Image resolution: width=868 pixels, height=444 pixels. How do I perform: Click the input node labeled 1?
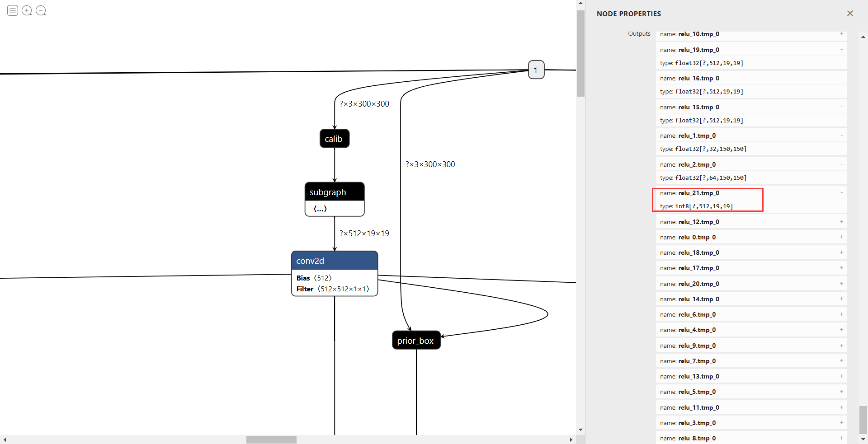click(536, 70)
